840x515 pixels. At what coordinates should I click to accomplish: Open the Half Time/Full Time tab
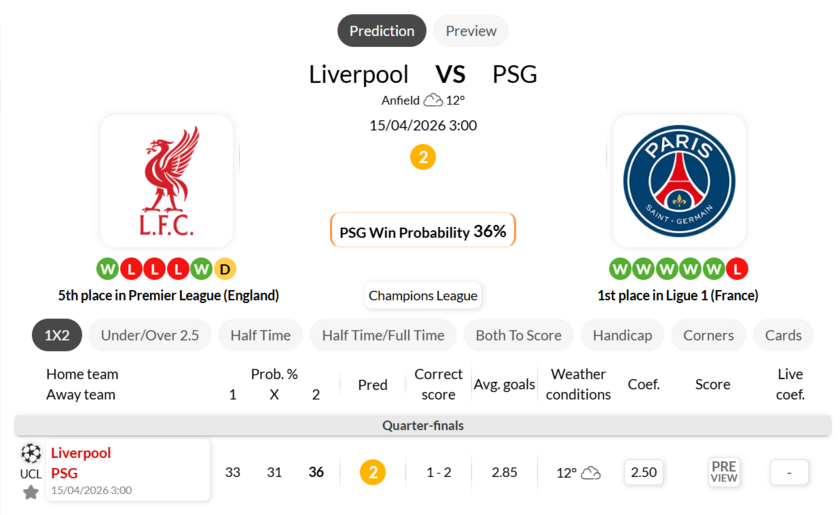coord(383,335)
